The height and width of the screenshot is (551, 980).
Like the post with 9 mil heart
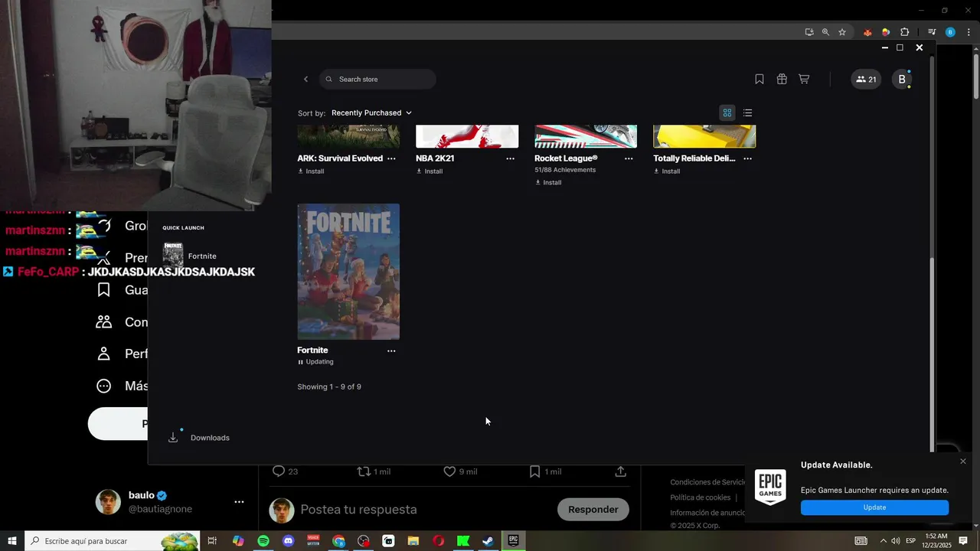(449, 471)
